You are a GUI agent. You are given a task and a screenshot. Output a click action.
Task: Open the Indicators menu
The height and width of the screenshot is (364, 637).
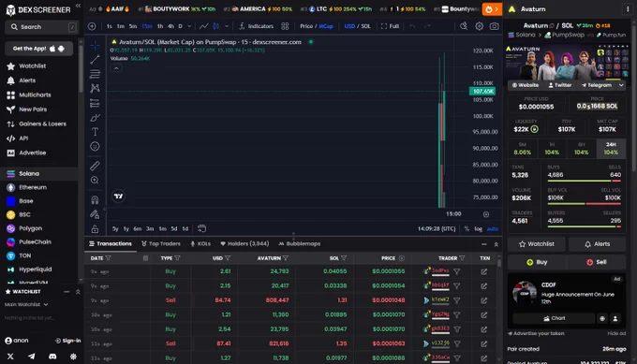pyautogui.click(x=256, y=26)
